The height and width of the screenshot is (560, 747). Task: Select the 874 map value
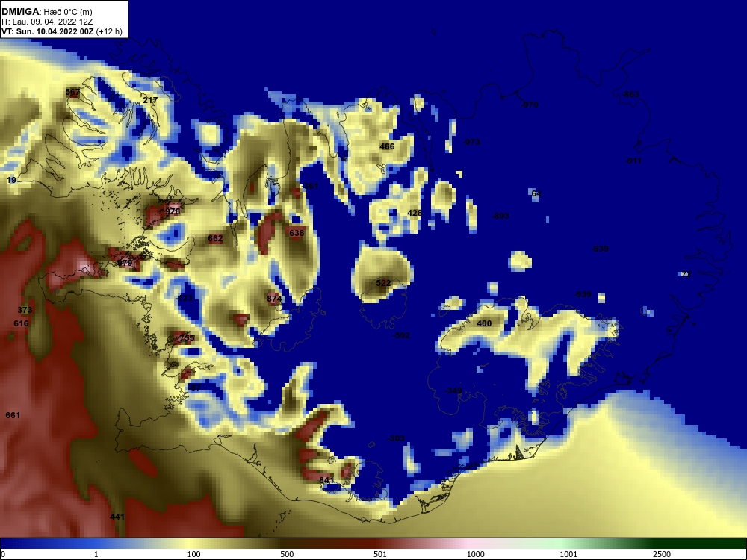click(x=274, y=299)
